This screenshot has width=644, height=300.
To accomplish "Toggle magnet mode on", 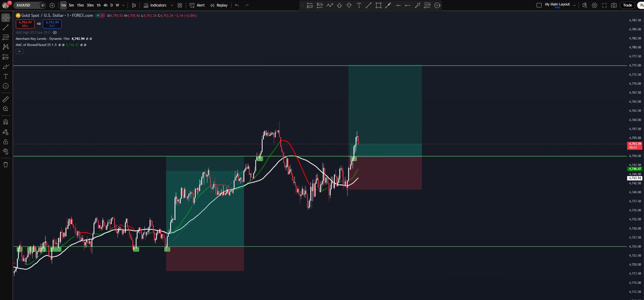I will [5, 122].
